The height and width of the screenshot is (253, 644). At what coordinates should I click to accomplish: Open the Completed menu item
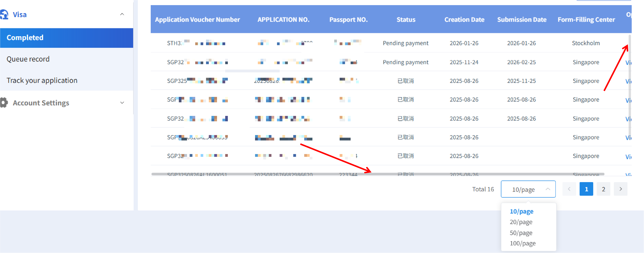tap(25, 38)
